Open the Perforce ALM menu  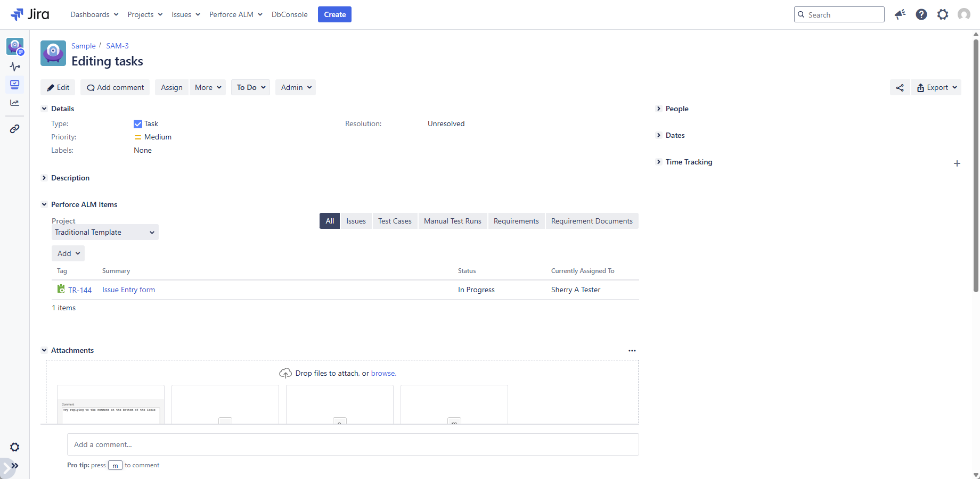[x=235, y=14]
